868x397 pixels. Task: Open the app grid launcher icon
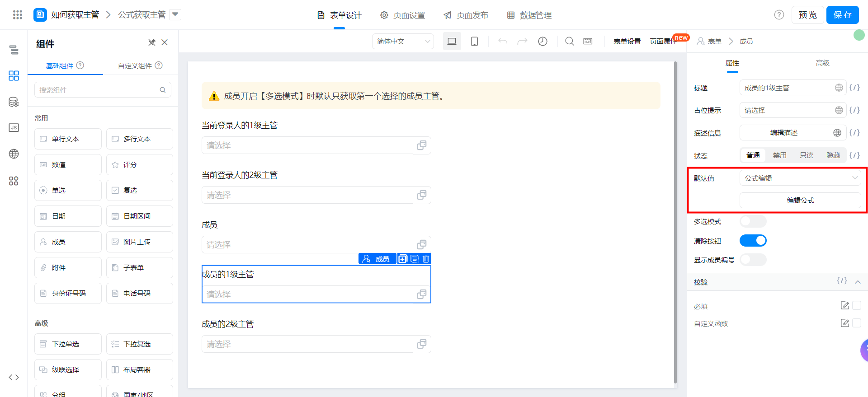pos(17,15)
